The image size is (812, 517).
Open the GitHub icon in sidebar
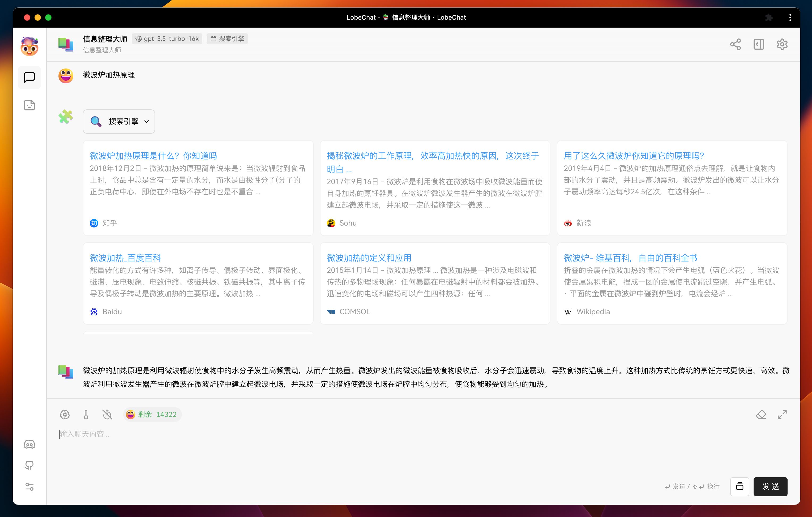click(x=29, y=466)
